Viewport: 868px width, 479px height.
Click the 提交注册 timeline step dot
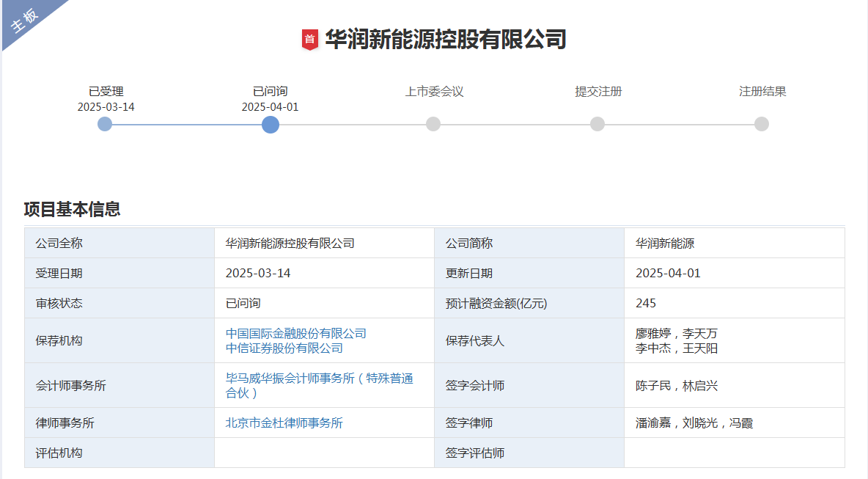coord(597,124)
